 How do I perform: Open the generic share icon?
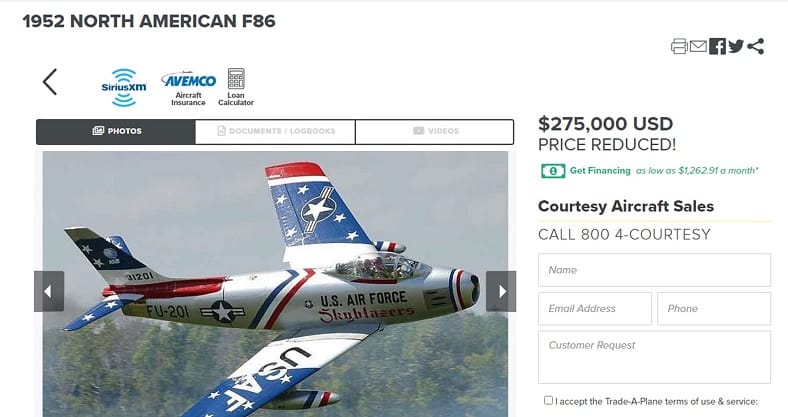[x=755, y=46]
